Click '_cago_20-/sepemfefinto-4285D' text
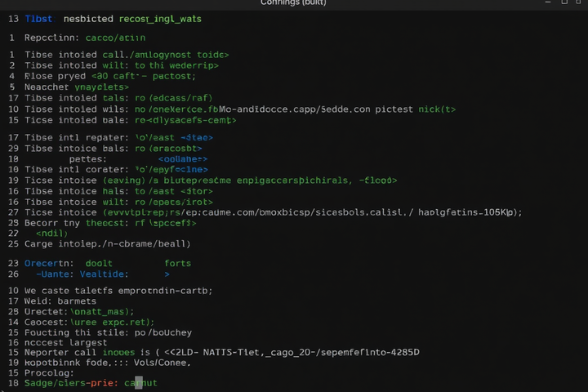Image resolution: width=588 pixels, height=392 pixels. tap(342, 352)
